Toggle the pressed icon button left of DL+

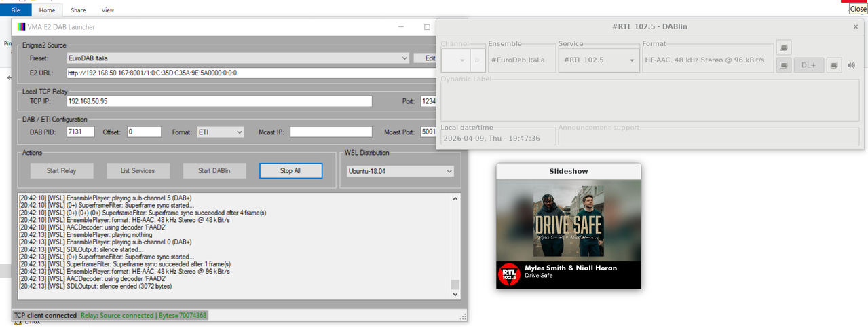point(784,65)
